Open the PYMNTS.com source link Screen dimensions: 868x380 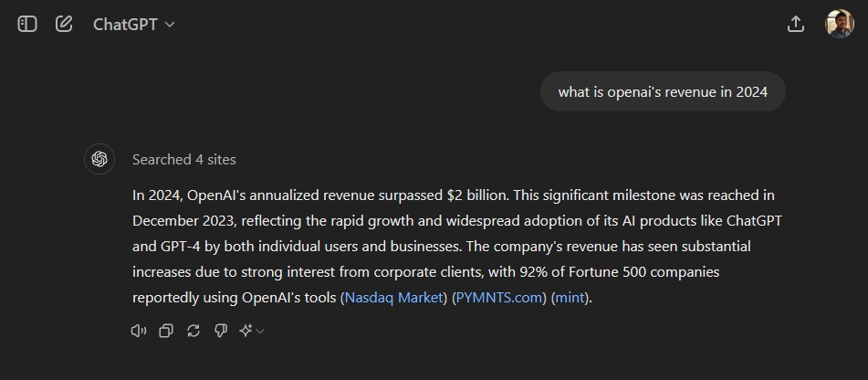499,298
